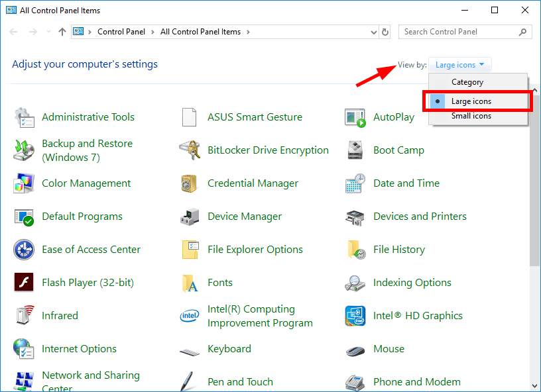Open the Network and Sharing Center link

click(x=91, y=381)
